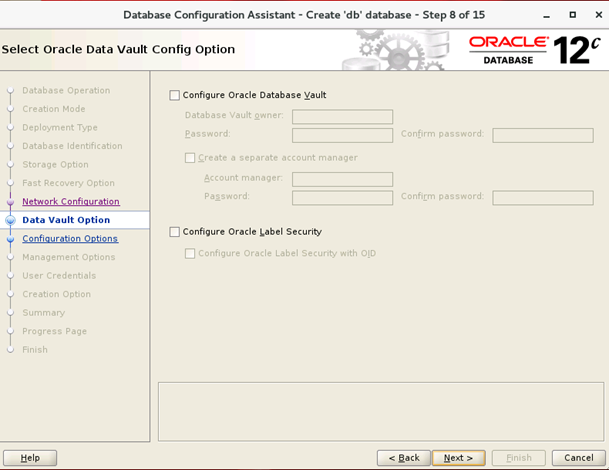Proceed with the Next button
The image size is (609, 470).
tap(459, 458)
